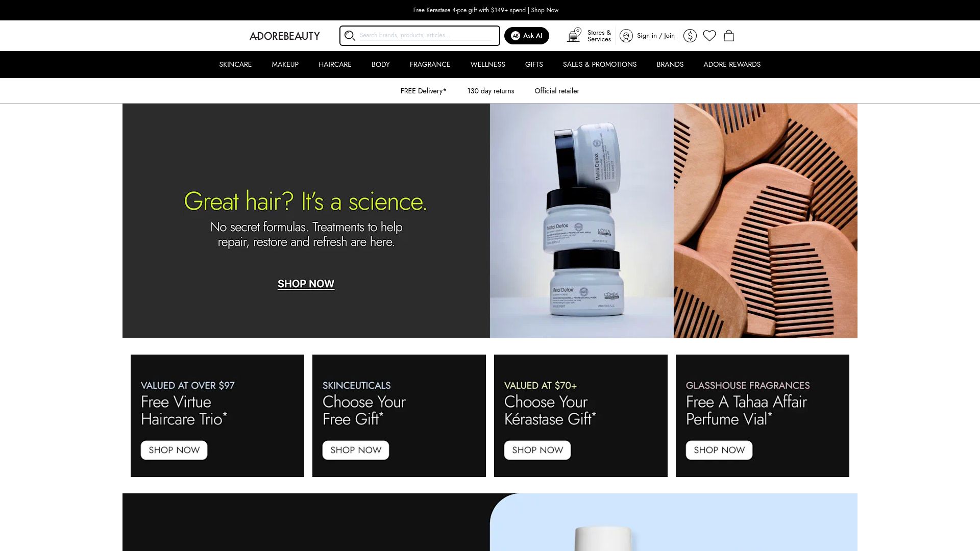The height and width of the screenshot is (551, 980).
Task: Click the 'SKINCEUTICALS' label
Action: click(x=357, y=385)
